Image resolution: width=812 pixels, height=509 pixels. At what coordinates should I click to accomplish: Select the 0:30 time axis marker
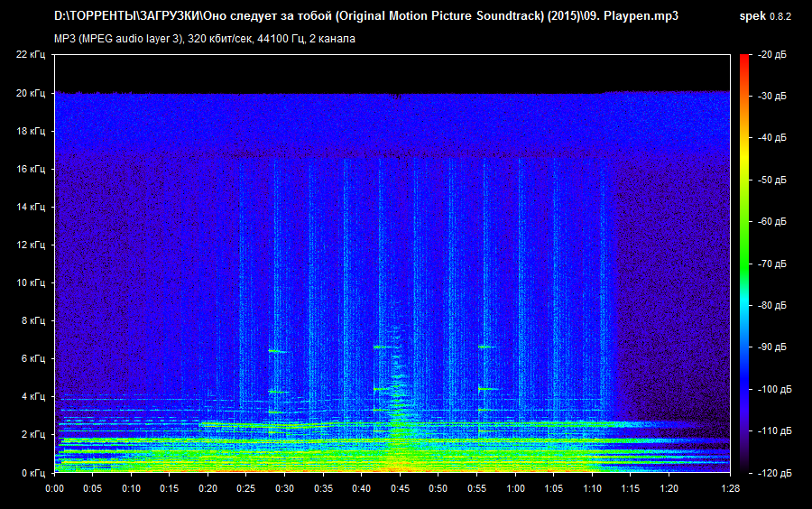click(x=284, y=488)
